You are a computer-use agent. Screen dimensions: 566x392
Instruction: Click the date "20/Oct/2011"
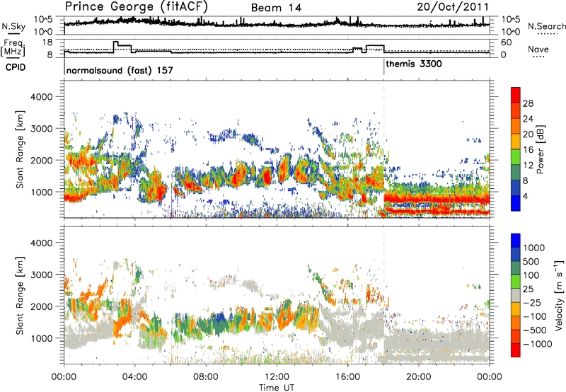(x=453, y=6)
